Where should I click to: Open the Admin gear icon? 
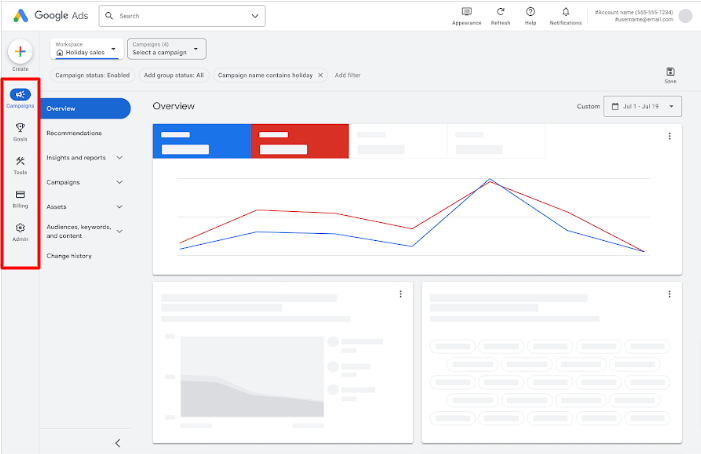pyautogui.click(x=20, y=228)
